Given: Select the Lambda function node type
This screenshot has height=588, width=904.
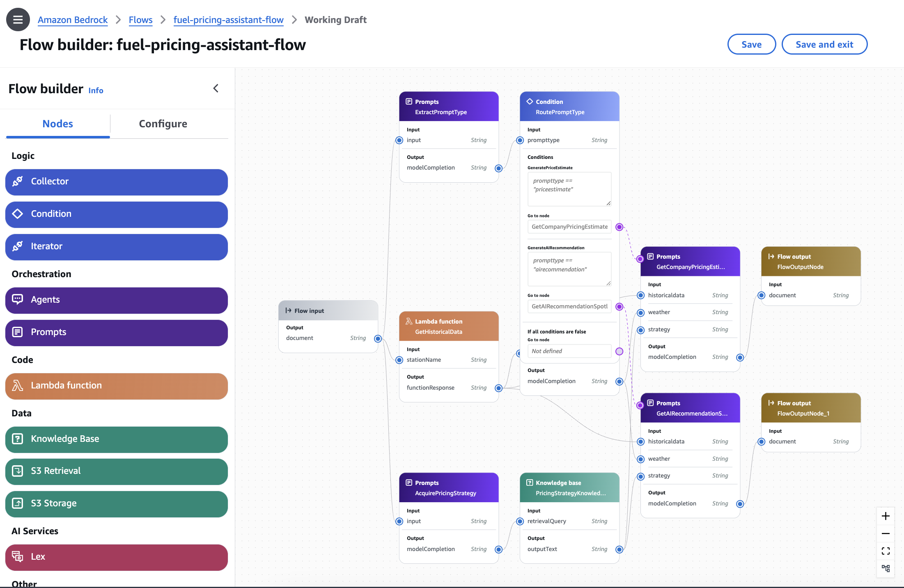Looking at the screenshot, I should (x=117, y=386).
